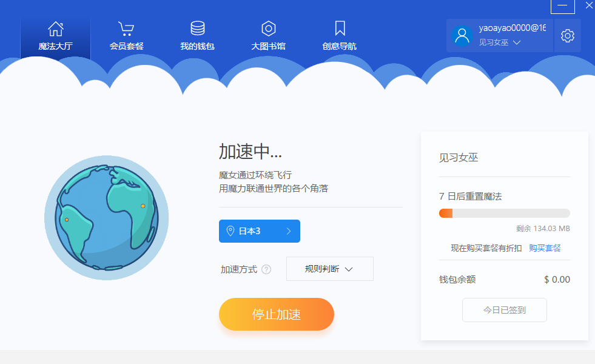Click the remaining traffic progress bar

click(504, 214)
